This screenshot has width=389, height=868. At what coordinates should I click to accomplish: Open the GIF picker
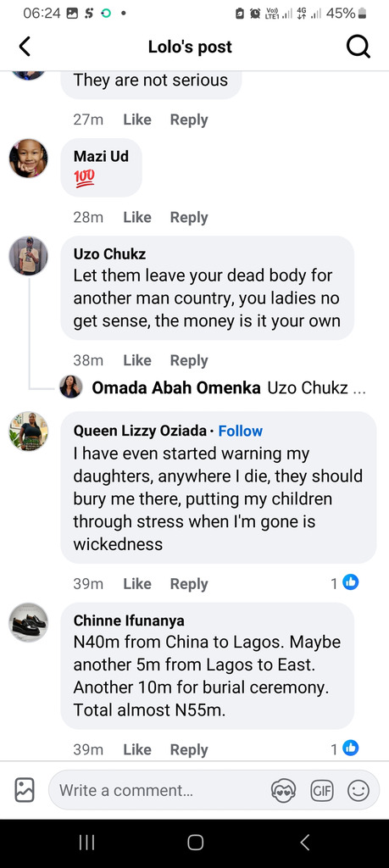click(321, 790)
